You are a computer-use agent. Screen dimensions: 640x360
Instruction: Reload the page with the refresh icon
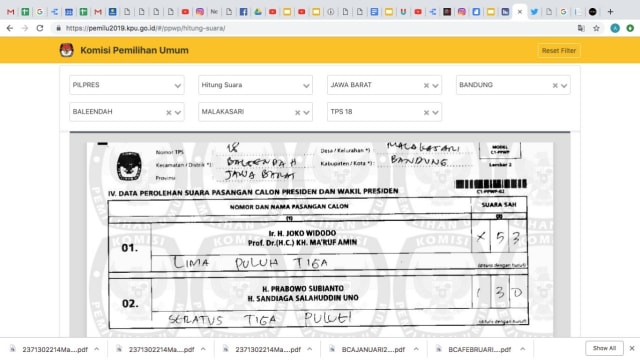click(x=40, y=28)
